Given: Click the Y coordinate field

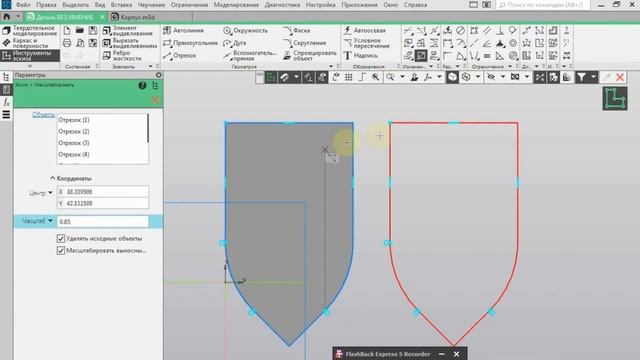Looking at the screenshot, I should pyautogui.click(x=103, y=203).
